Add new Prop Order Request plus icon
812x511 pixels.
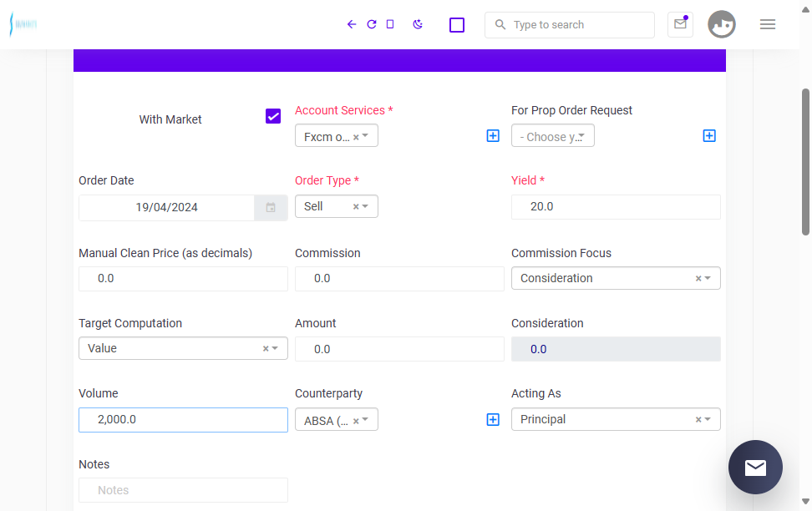(x=709, y=135)
